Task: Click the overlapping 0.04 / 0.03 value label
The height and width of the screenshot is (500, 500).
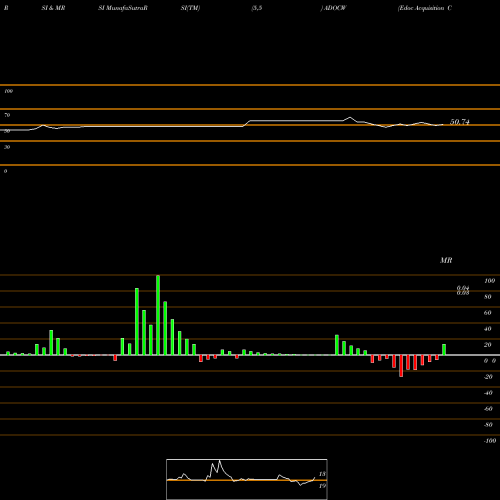Action: pos(463,290)
